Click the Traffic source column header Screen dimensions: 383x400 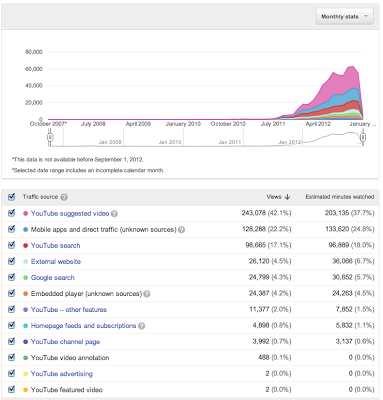pos(40,197)
